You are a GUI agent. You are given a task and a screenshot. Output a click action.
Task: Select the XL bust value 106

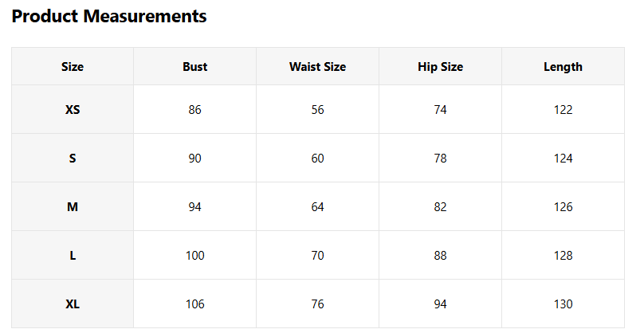[194, 304]
